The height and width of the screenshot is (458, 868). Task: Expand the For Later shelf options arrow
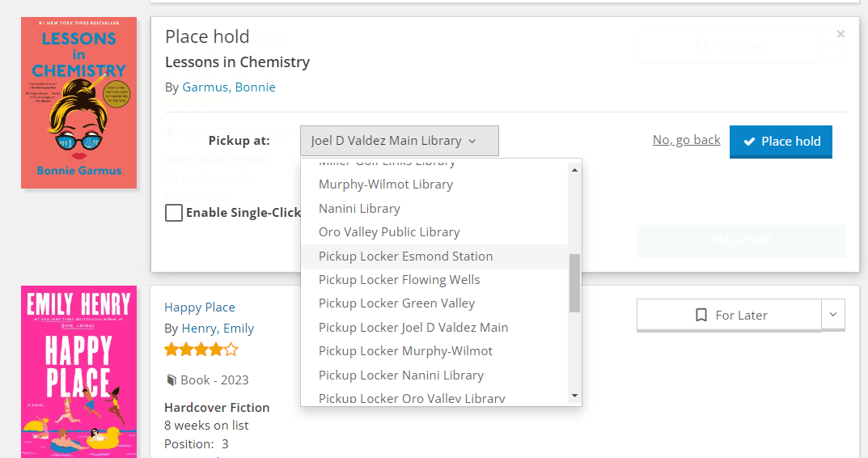pos(833,315)
